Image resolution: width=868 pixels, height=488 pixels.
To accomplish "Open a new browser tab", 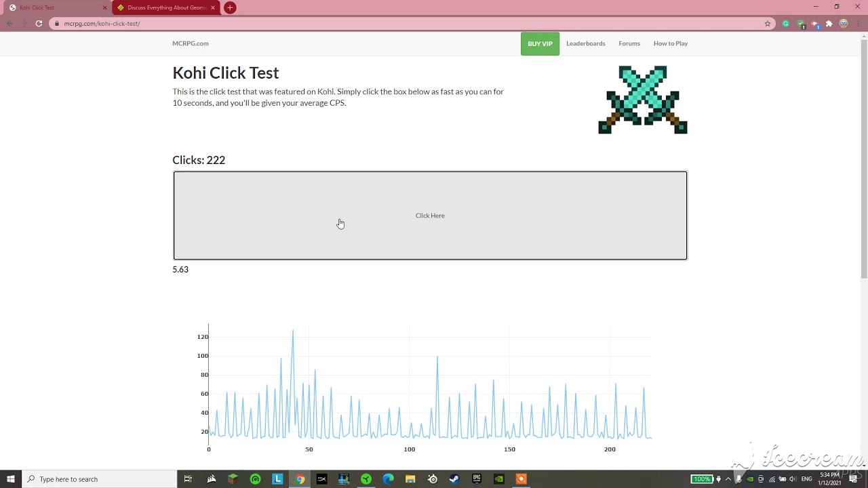I will tap(230, 7).
